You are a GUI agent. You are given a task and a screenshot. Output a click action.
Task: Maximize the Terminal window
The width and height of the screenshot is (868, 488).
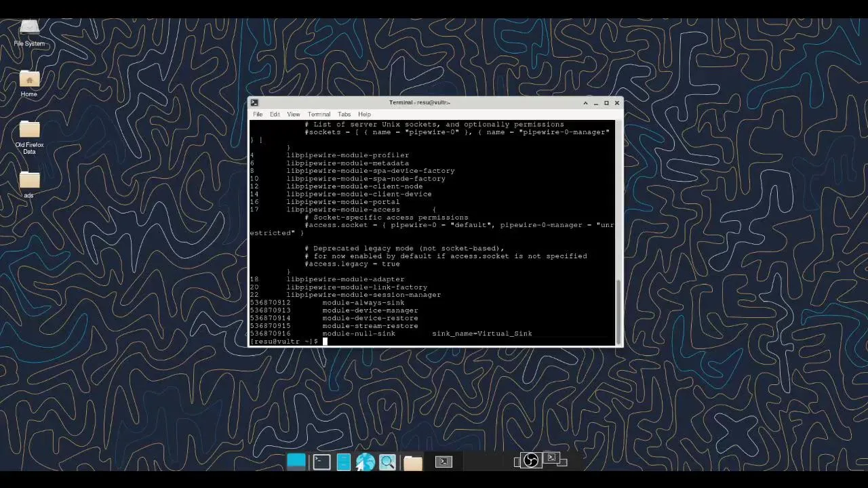pyautogui.click(x=606, y=103)
